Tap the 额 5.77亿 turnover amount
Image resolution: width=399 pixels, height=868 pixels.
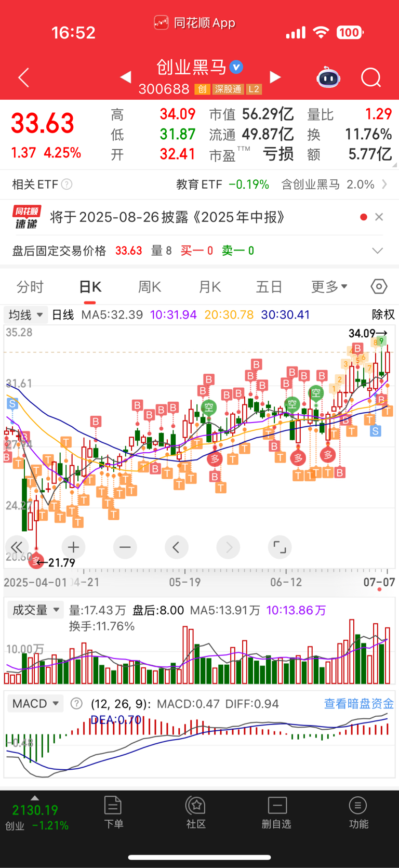point(349,154)
